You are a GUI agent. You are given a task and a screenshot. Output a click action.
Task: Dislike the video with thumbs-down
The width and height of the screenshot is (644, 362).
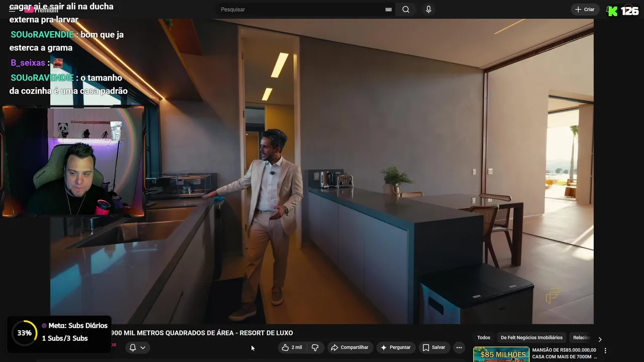pyautogui.click(x=315, y=347)
